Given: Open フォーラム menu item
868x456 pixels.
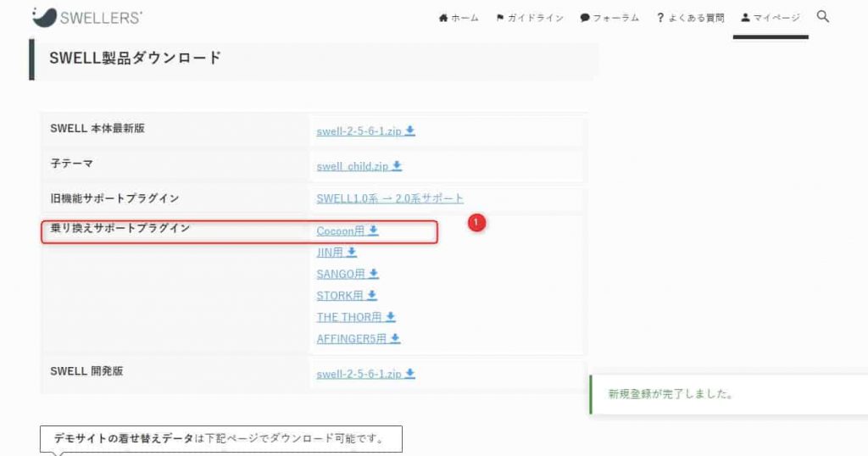Looking at the screenshot, I should (x=609, y=18).
